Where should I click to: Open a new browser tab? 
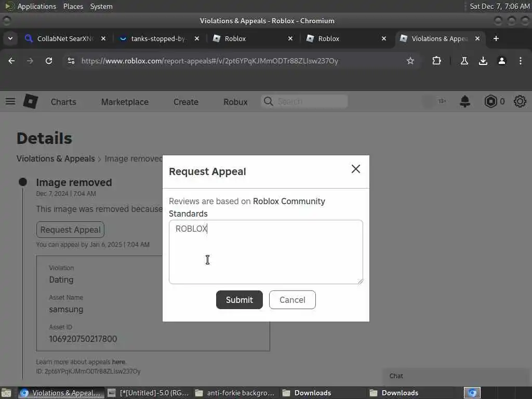pos(496,38)
